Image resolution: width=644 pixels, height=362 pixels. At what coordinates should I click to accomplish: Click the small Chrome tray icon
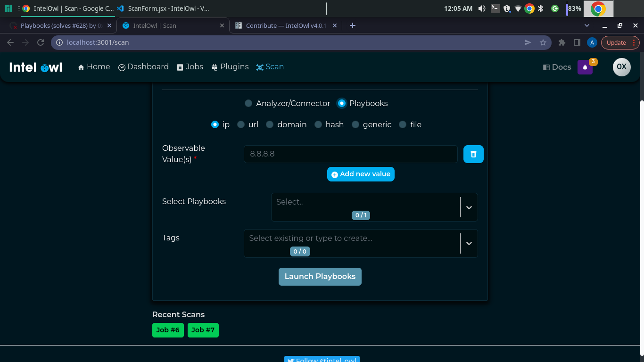coord(529,8)
